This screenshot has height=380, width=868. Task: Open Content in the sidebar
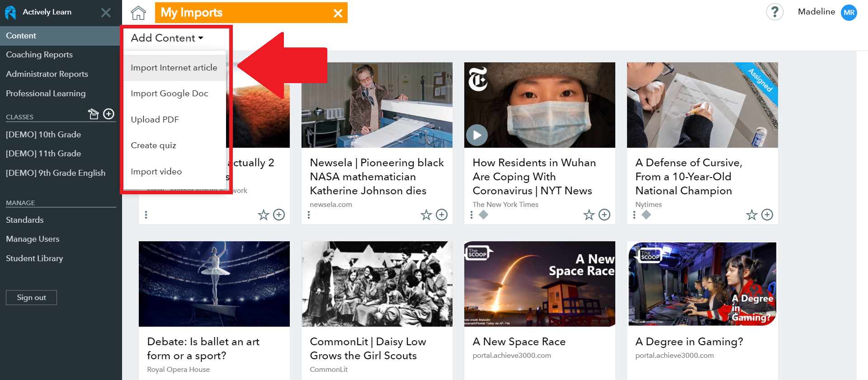pyautogui.click(x=60, y=36)
